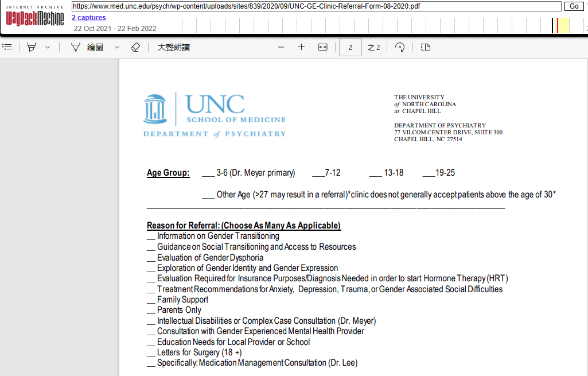
Task: Click 'DEPARTMENT OF PSYCHIATRY' address header
Action: click(x=440, y=125)
